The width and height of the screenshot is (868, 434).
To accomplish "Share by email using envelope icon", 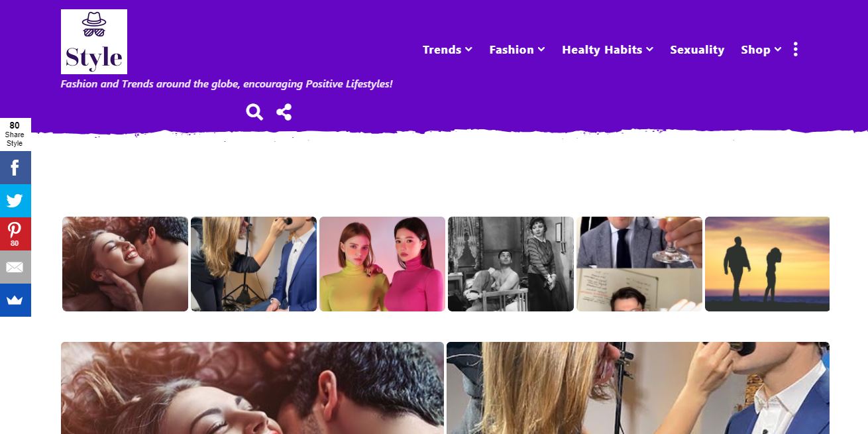I will click(15, 267).
